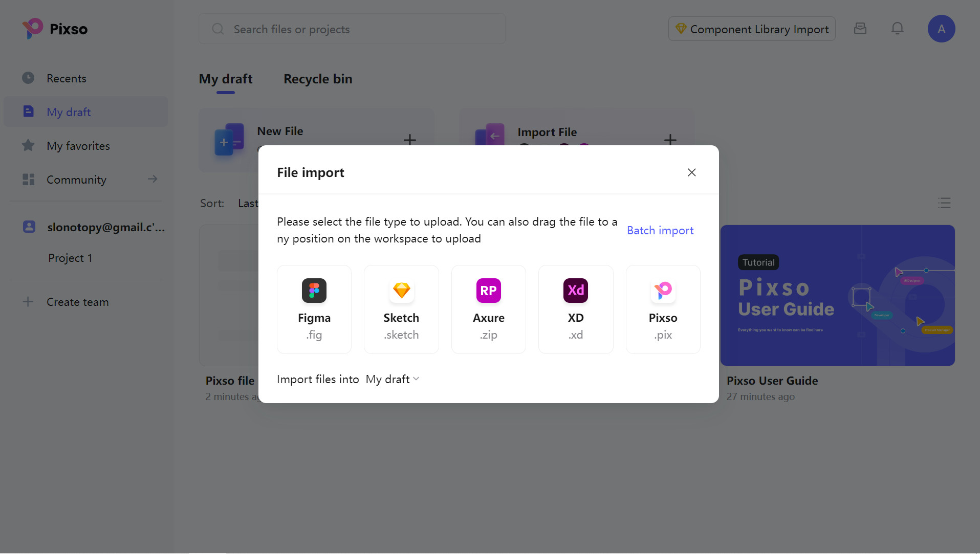The width and height of the screenshot is (980, 554).
Task: Choose Sketch .sketch file type
Action: point(401,309)
